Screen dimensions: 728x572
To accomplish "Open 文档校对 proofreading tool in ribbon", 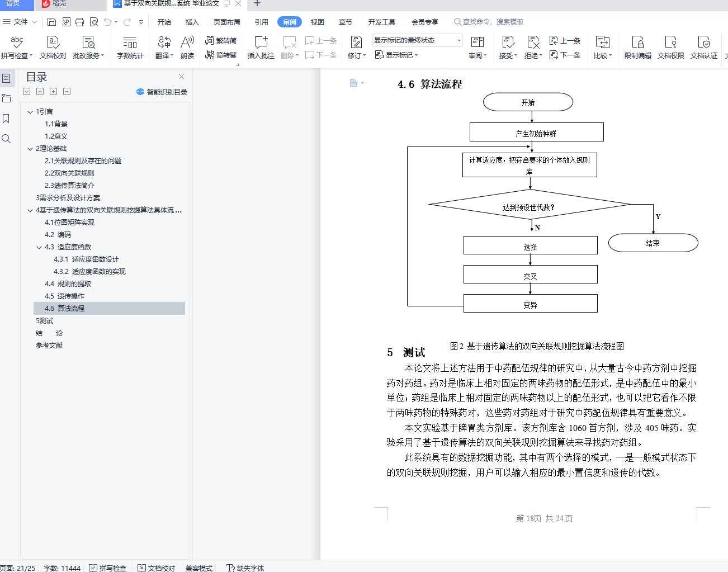I will click(53, 48).
